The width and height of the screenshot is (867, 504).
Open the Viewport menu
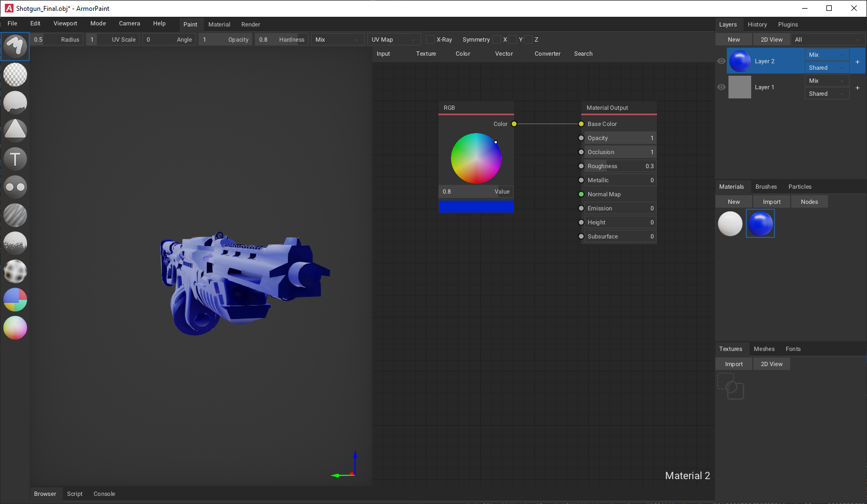(65, 24)
